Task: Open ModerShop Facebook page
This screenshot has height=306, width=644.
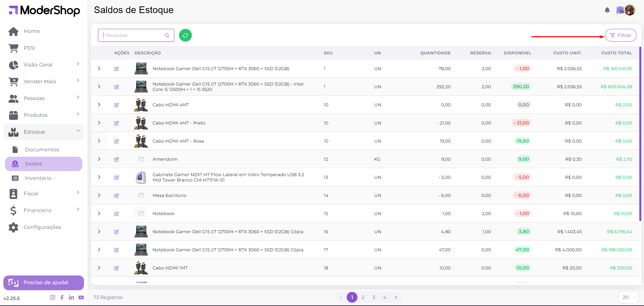Action: click(62, 297)
